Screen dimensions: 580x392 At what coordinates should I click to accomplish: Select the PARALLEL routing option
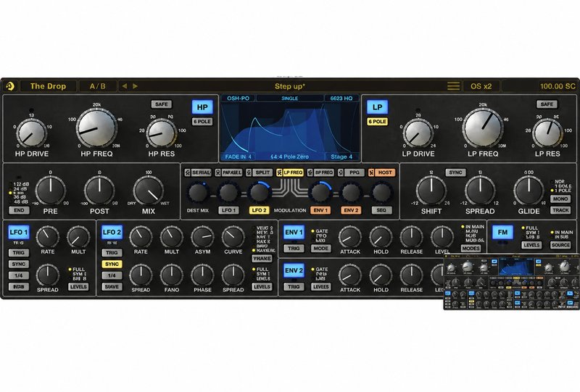pyautogui.click(x=231, y=172)
